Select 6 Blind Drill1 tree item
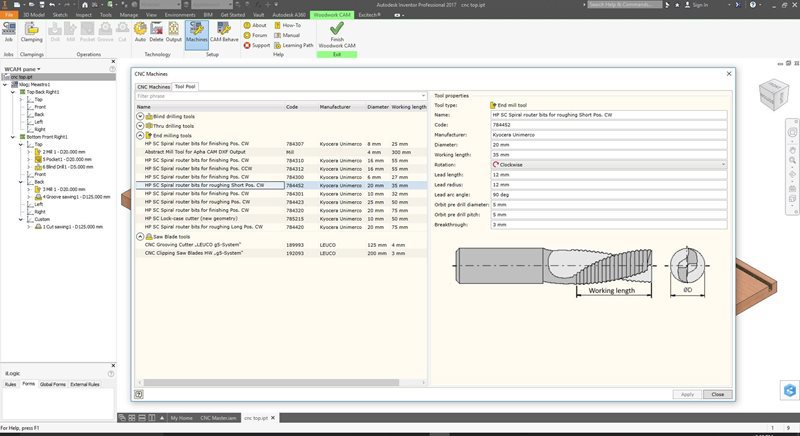The height and width of the screenshot is (436, 800). [x=63, y=167]
